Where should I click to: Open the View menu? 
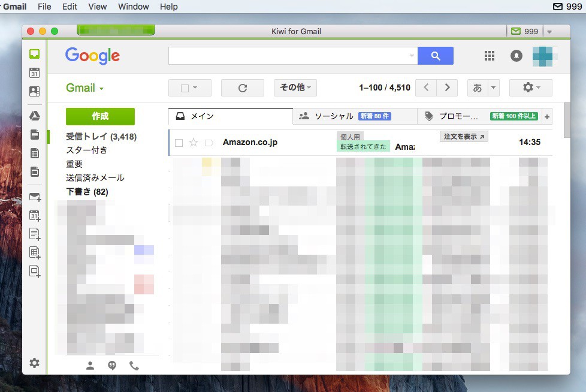pyautogui.click(x=98, y=7)
